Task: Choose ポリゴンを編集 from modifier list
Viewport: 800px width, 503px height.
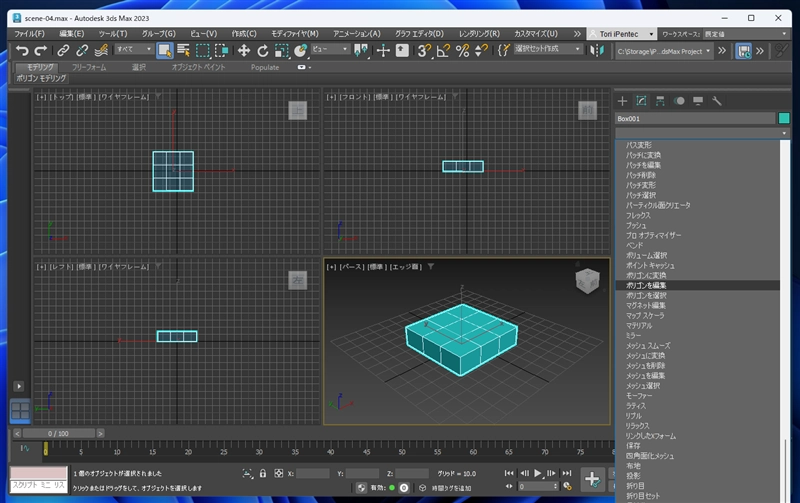Action: pos(697,285)
